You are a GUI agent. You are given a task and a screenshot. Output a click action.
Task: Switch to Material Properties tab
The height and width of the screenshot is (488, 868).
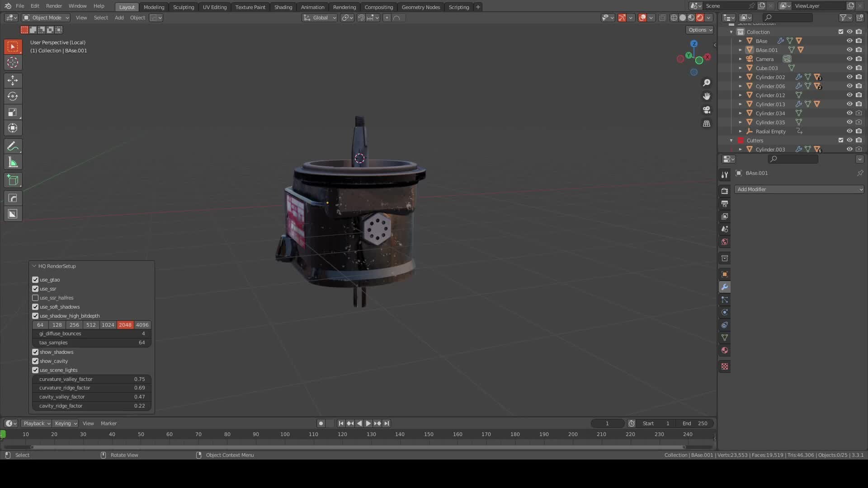coord(725,350)
